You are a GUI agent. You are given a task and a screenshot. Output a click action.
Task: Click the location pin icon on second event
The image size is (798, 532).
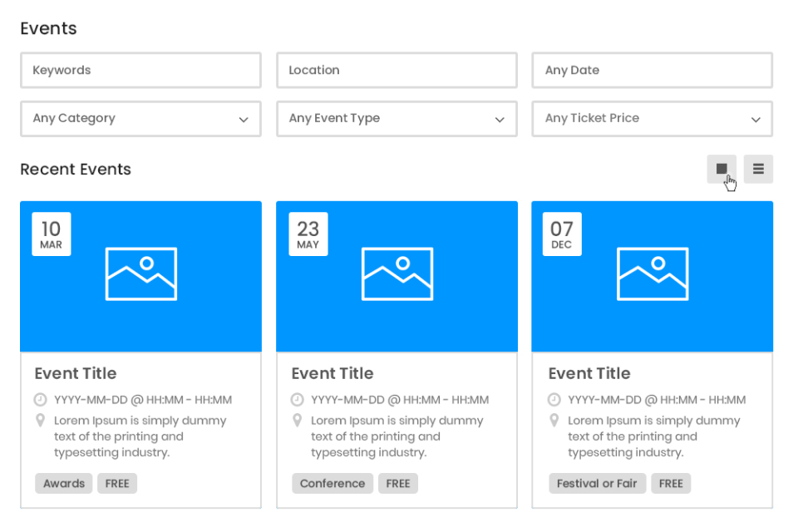(298, 420)
